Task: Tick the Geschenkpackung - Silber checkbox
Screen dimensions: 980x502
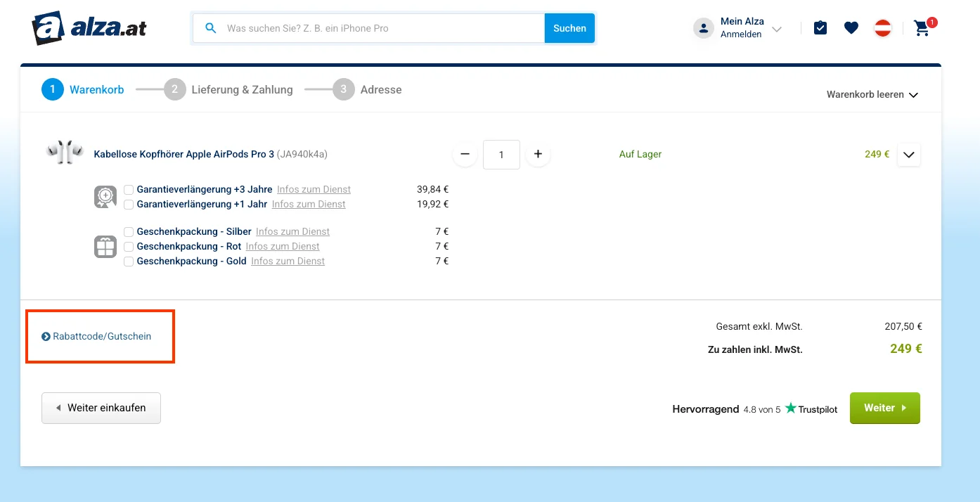Action: point(129,232)
